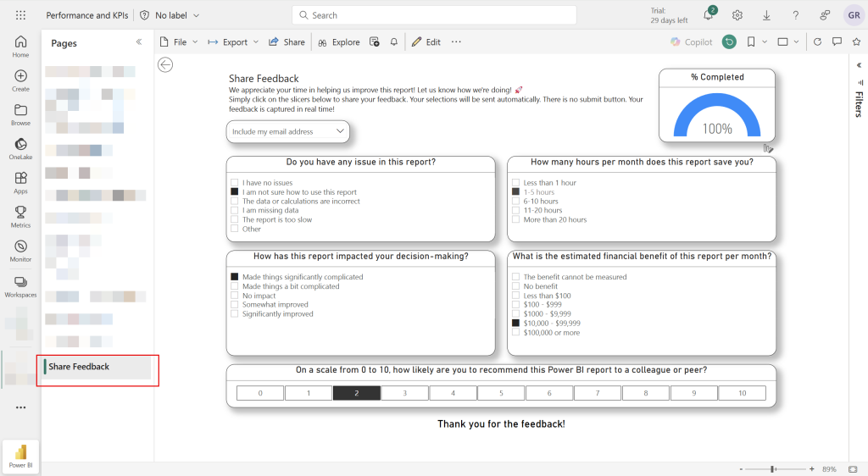Click the Share button in toolbar
Screen dimensions: 868x476
coord(287,42)
